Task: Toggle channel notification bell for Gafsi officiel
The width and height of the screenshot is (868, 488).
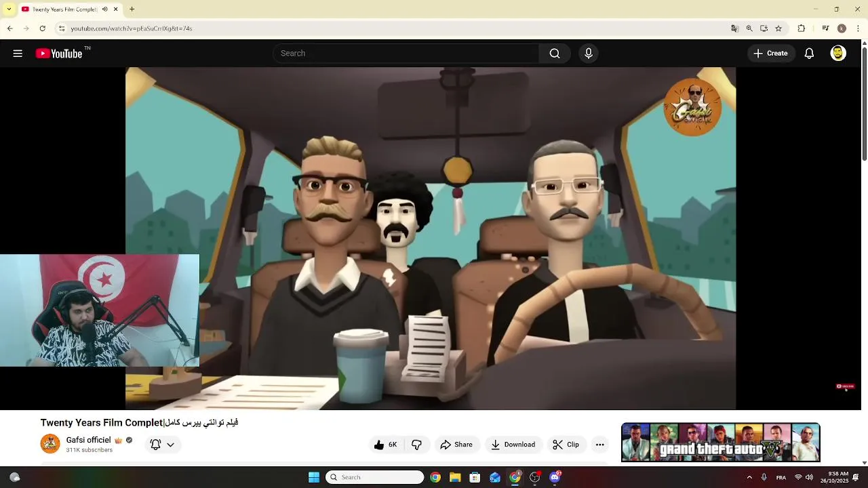Action: pos(155,445)
